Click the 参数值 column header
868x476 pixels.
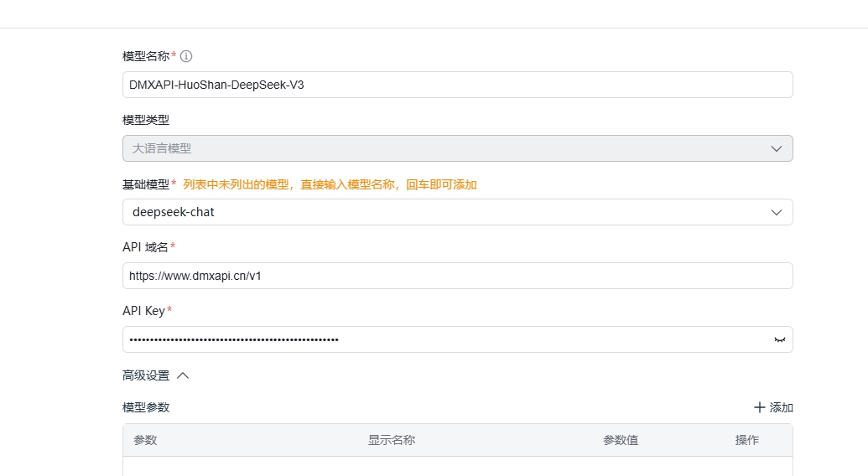(621, 440)
